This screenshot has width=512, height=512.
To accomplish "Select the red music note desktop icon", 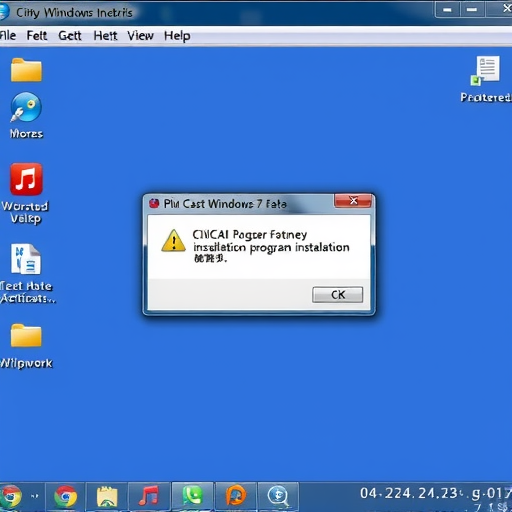I will 26,179.
